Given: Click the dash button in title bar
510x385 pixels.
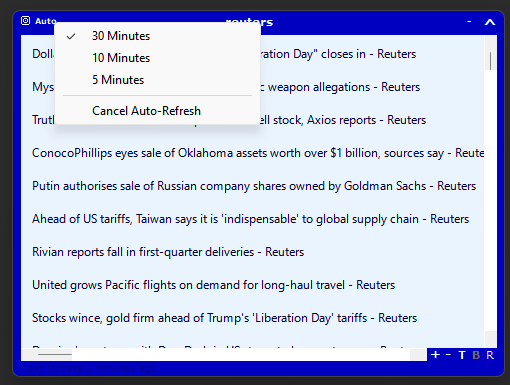Looking at the screenshot, I should click(x=469, y=22).
